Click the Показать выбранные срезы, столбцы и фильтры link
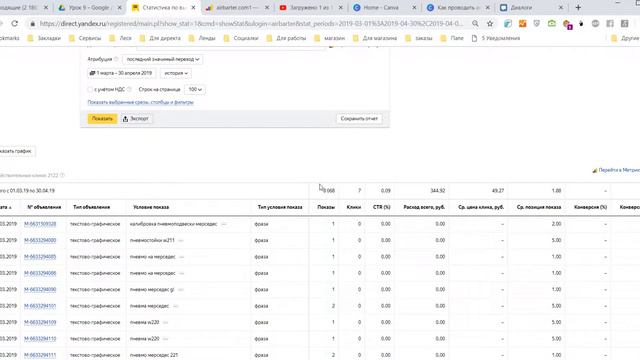The width and height of the screenshot is (640, 360). 140,102
